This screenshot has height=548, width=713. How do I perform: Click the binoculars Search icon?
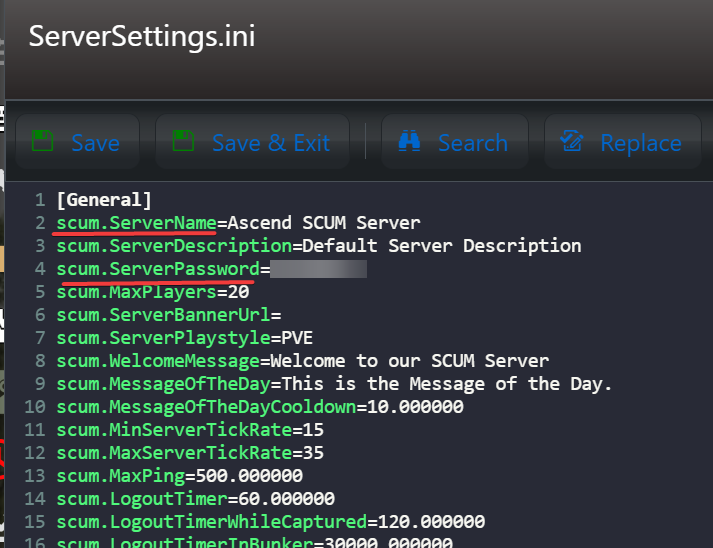(409, 141)
